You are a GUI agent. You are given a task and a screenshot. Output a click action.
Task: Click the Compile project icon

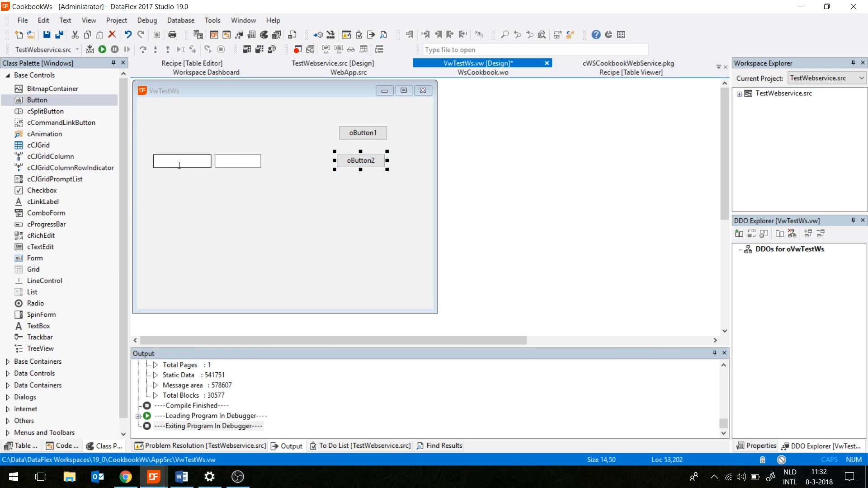(90, 49)
